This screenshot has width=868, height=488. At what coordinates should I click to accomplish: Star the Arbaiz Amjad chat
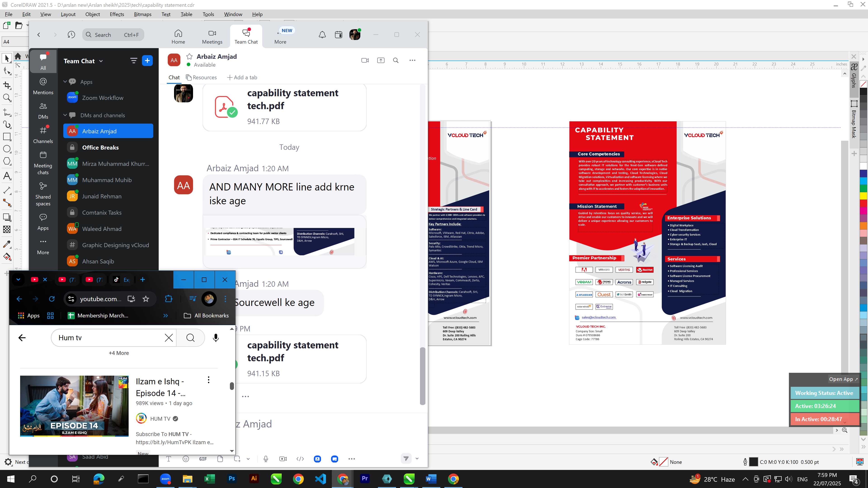point(189,56)
